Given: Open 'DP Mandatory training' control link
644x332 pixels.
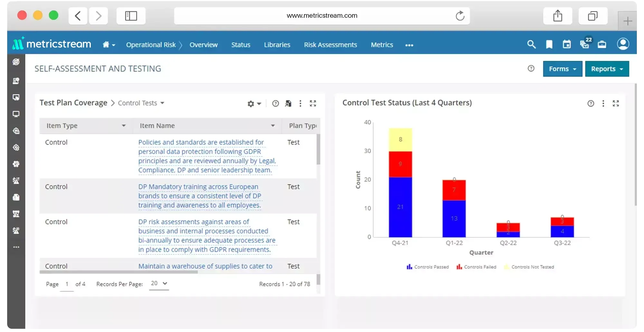Looking at the screenshot, I should (x=200, y=196).
